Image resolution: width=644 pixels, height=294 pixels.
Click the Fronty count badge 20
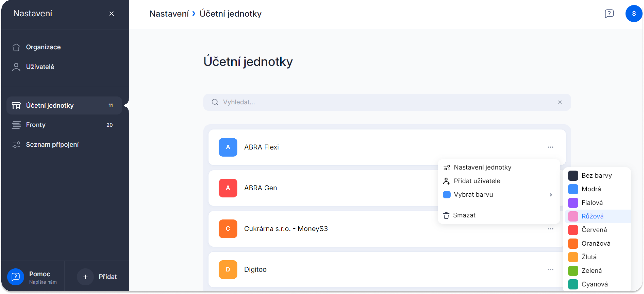point(110,125)
